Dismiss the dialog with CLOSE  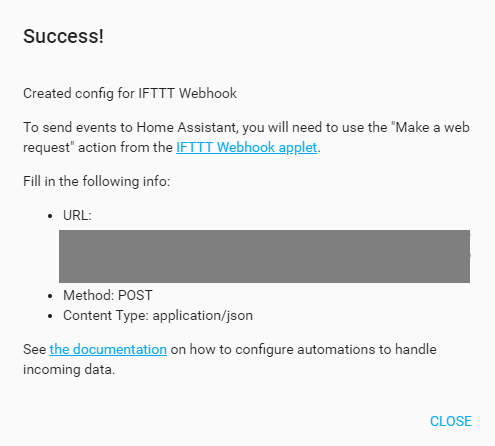[451, 421]
